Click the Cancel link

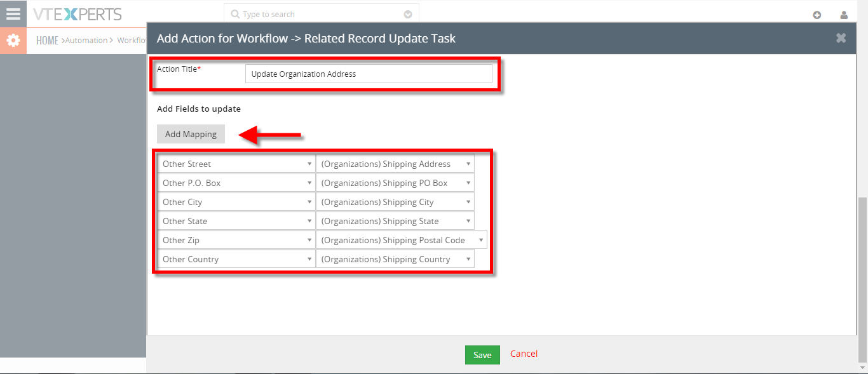point(524,354)
